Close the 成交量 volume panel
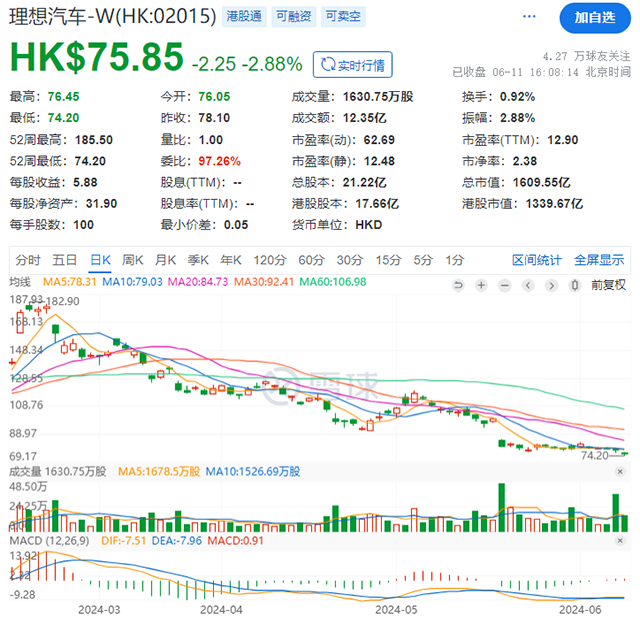640x618 pixels. [620, 471]
